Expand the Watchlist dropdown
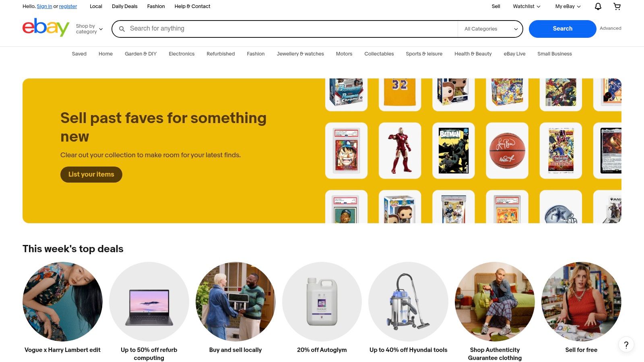Screen dimensions: 644x362 (526, 6)
